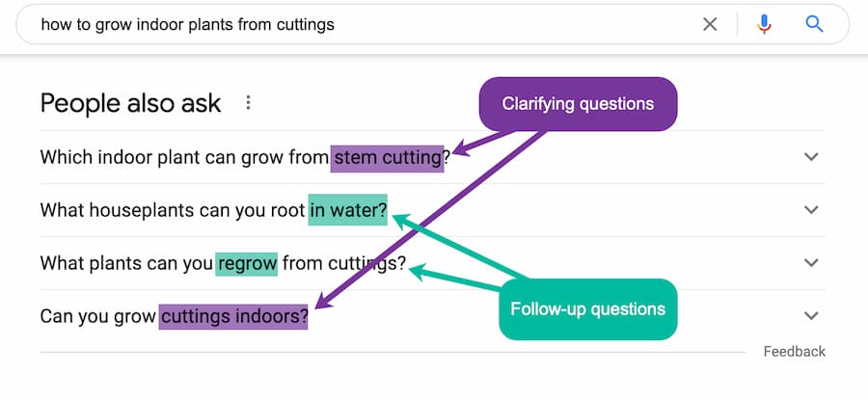868x401 pixels.
Task: Click the green 'in water?' highlight
Action: click(x=348, y=210)
